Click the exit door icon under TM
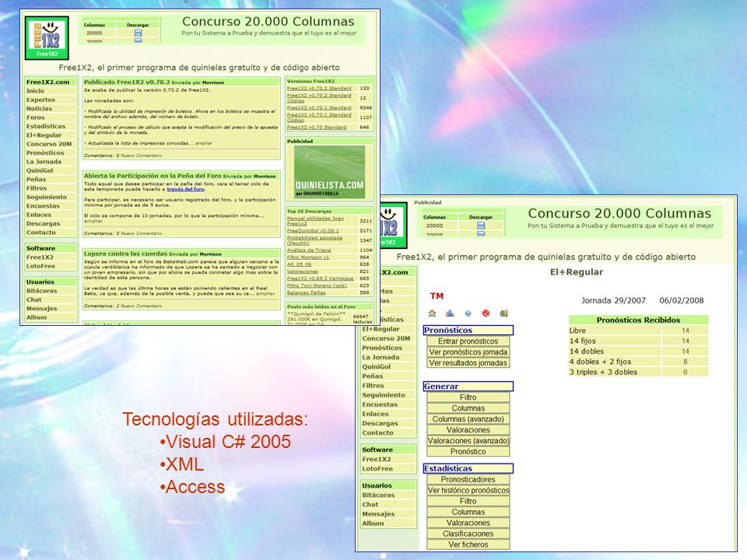 coord(503,313)
